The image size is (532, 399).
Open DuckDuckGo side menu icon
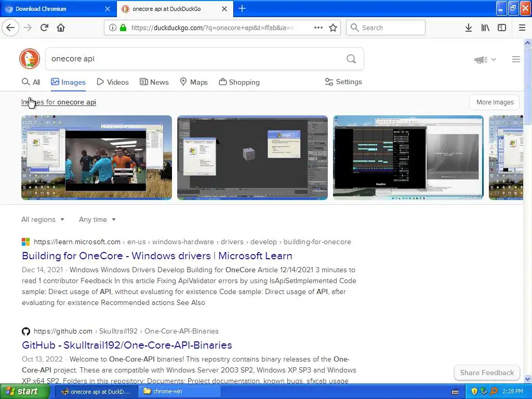click(x=516, y=59)
